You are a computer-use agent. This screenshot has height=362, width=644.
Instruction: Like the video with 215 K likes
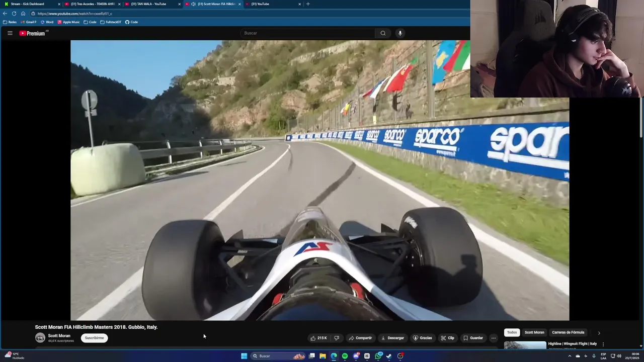[319, 338]
